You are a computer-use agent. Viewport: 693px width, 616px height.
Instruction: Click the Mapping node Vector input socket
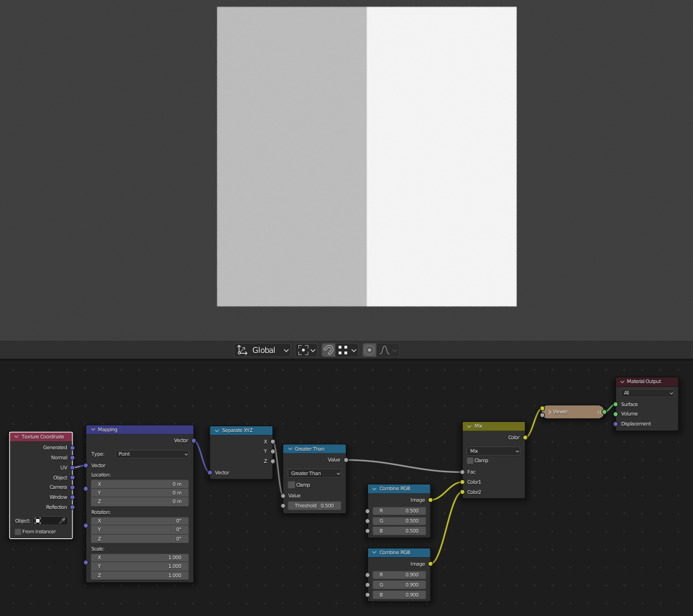coord(86,465)
